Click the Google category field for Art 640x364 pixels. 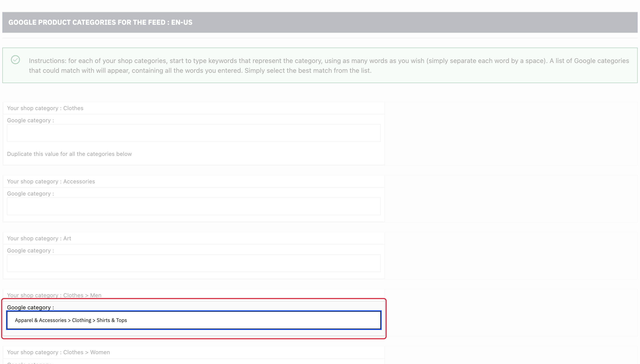(x=194, y=263)
